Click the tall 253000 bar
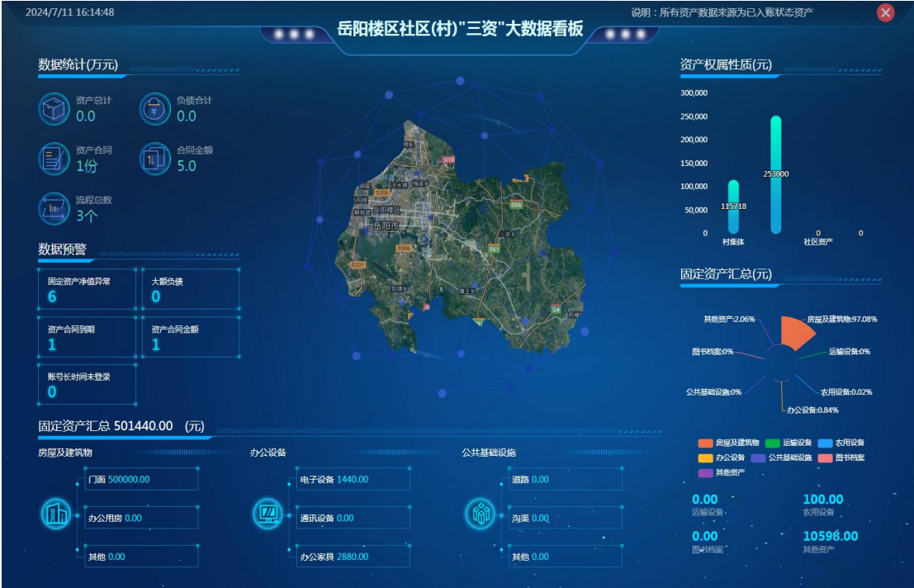The height and width of the screenshot is (588, 914). coord(776,175)
